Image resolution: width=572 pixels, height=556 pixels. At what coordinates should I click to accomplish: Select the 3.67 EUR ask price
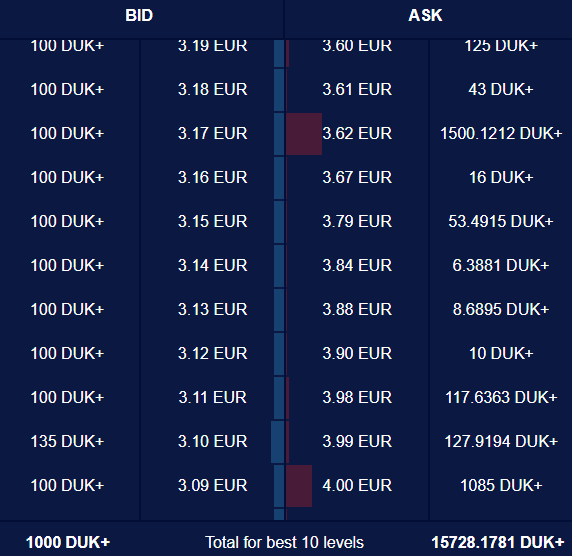point(357,178)
